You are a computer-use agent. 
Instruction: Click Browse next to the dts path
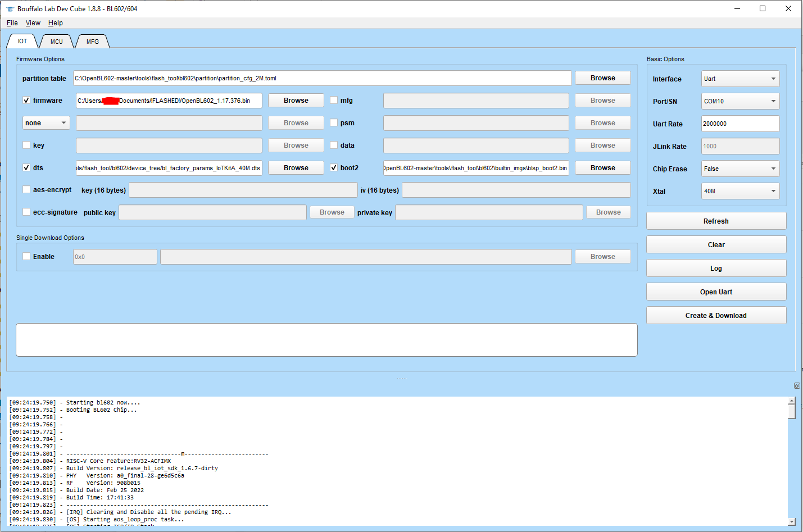coord(296,168)
